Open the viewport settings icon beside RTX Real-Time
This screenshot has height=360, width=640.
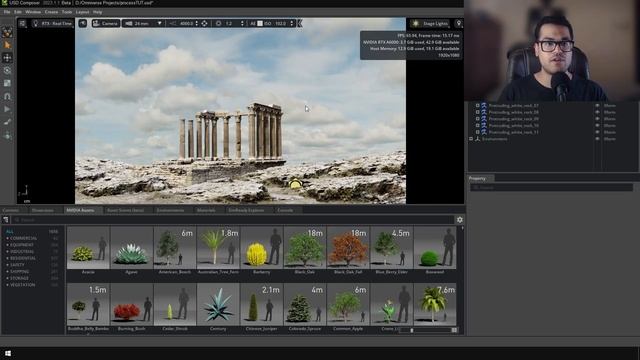(x=22, y=24)
